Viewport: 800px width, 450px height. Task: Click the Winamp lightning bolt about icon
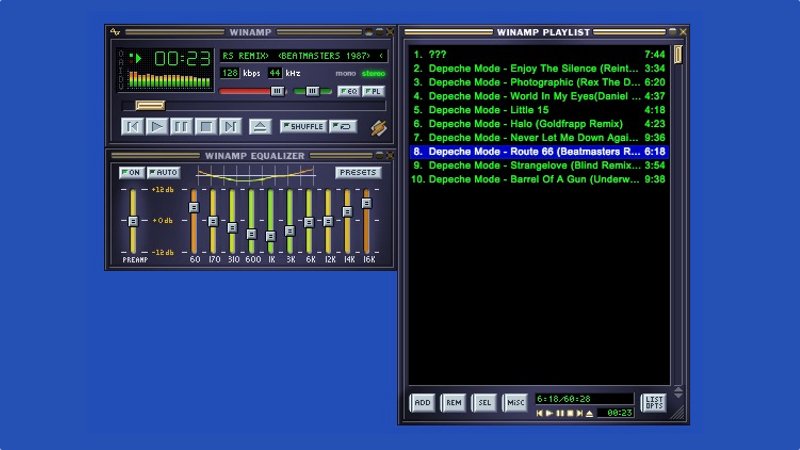click(x=379, y=128)
